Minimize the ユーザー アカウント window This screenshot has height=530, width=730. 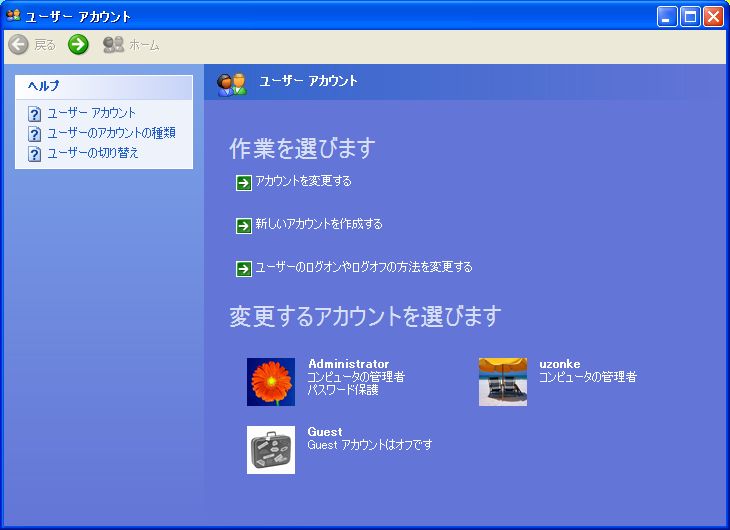pos(667,17)
